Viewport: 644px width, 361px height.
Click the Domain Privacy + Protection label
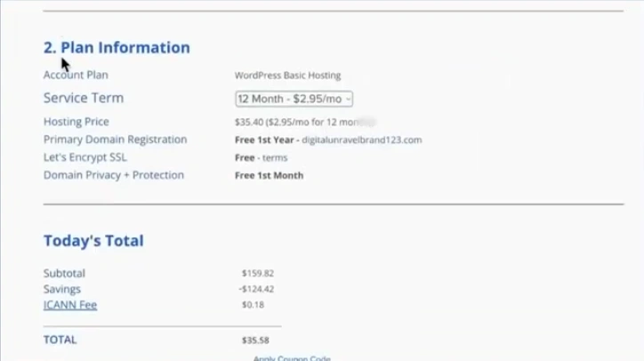click(x=114, y=175)
